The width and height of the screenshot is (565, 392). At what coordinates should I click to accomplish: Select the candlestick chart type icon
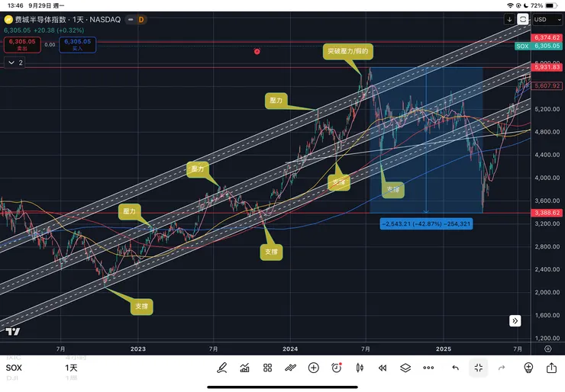360,368
